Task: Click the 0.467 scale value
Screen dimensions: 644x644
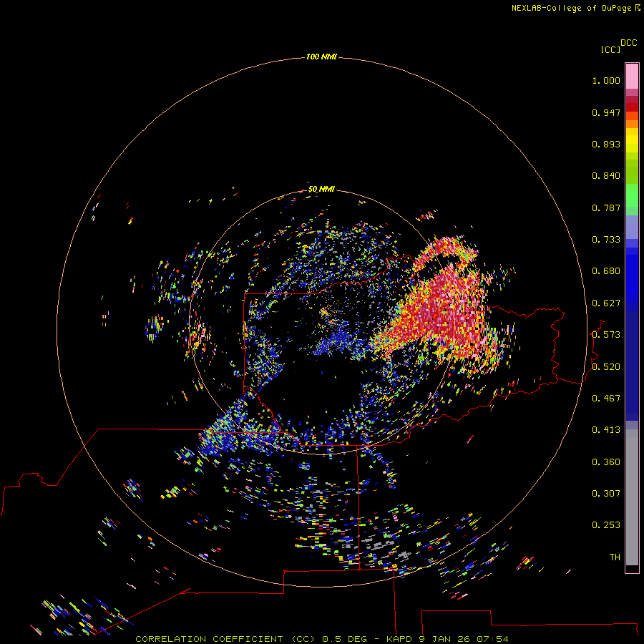Action: (x=606, y=399)
